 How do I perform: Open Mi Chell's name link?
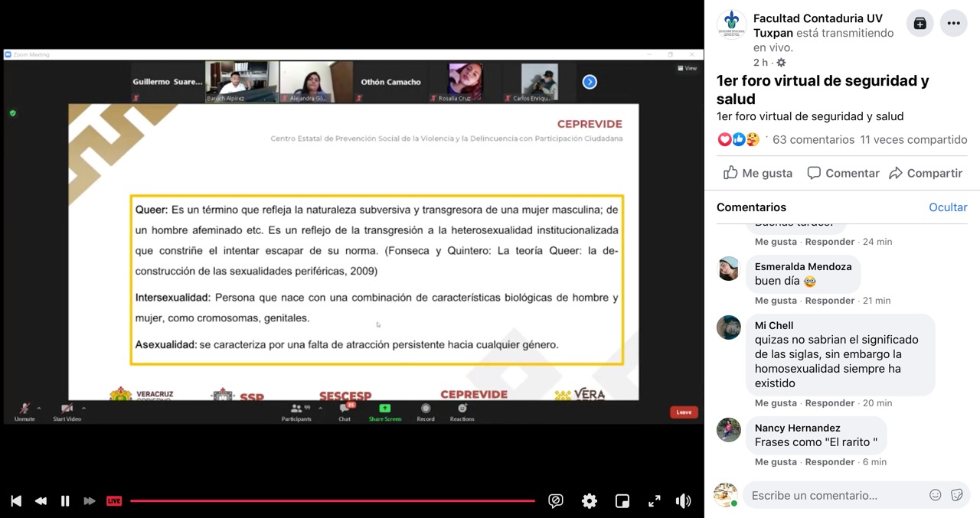pos(774,325)
